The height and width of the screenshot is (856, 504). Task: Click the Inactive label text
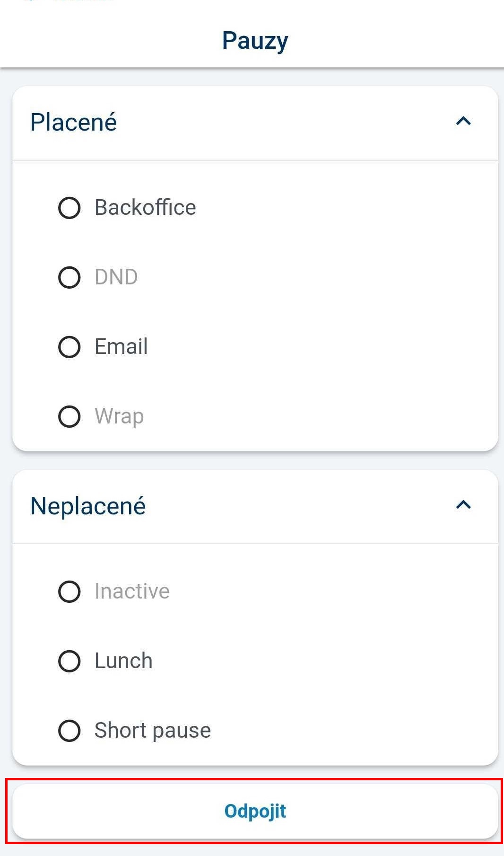(132, 591)
